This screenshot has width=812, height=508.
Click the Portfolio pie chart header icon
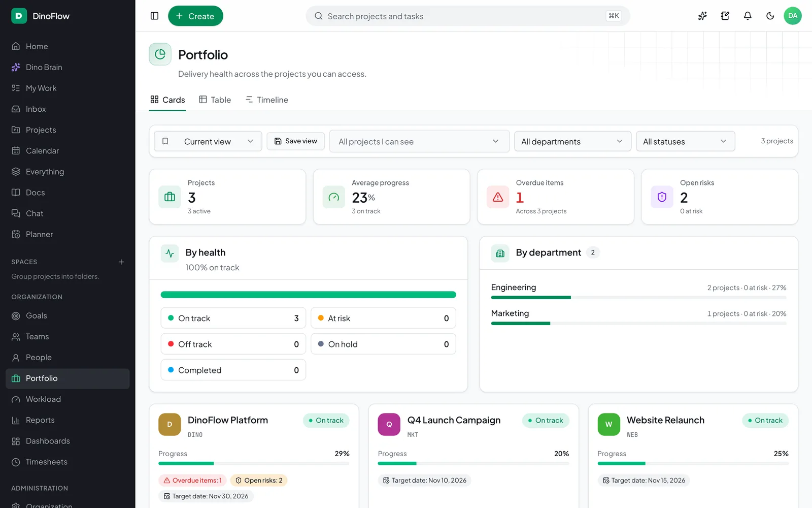click(160, 54)
